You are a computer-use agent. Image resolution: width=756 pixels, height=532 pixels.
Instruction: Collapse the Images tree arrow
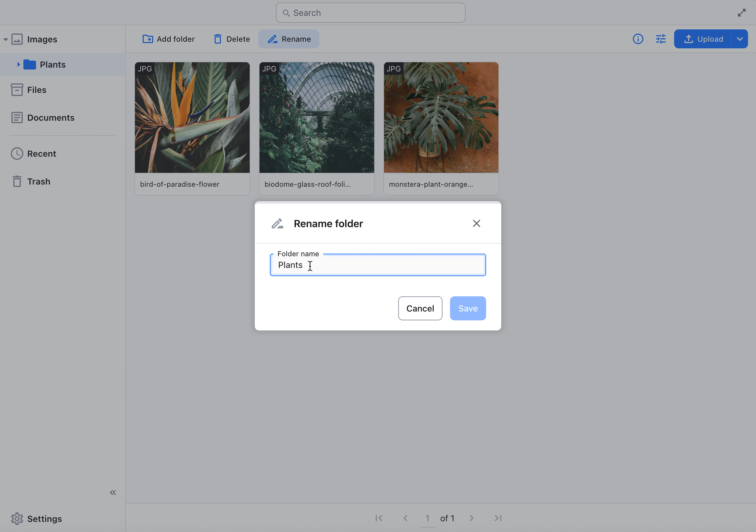coord(6,39)
